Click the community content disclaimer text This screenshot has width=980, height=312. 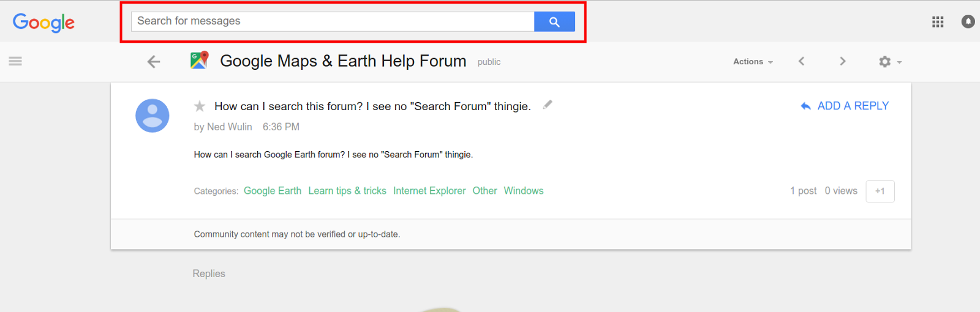point(297,234)
